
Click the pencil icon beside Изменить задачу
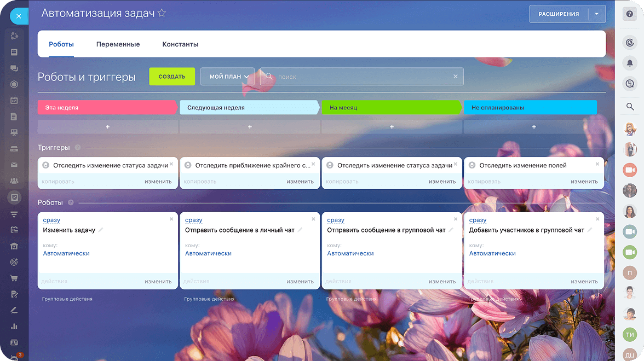[x=101, y=230]
